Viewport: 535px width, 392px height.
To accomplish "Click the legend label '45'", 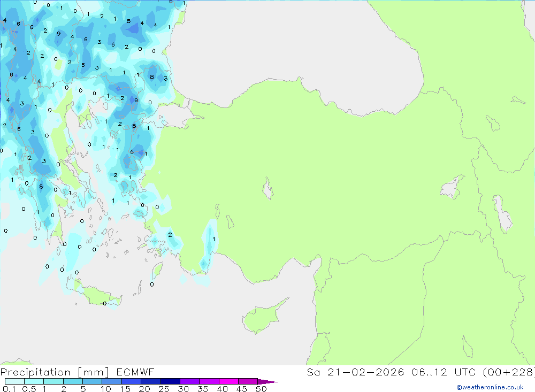I will [x=242, y=389].
